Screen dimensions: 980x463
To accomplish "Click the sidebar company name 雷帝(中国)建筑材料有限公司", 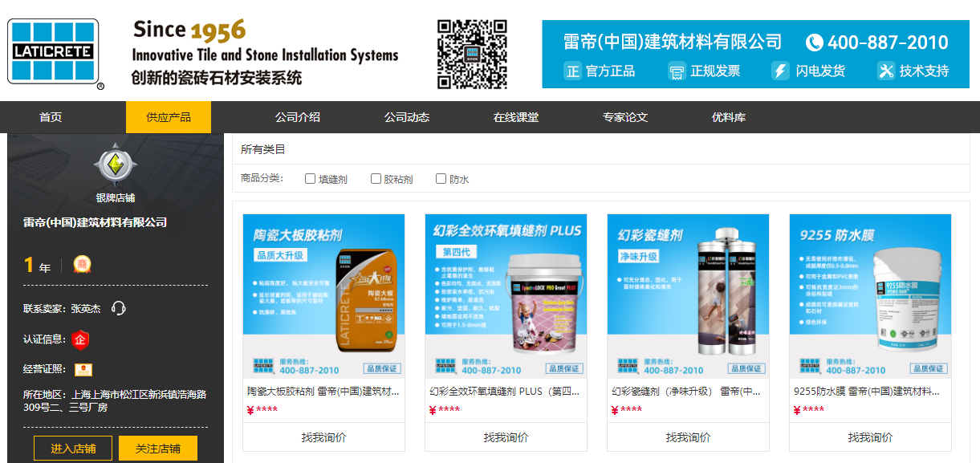I will (96, 222).
